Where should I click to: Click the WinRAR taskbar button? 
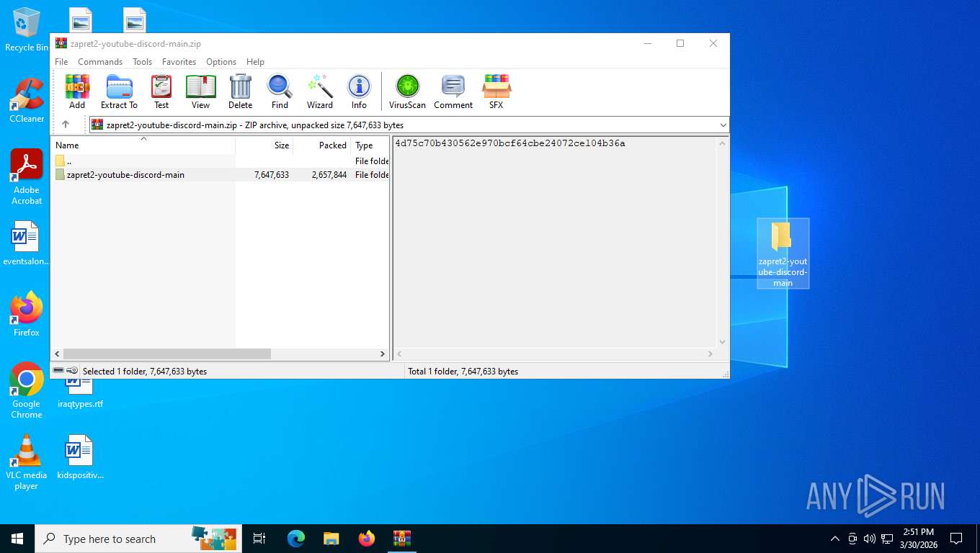(402, 539)
